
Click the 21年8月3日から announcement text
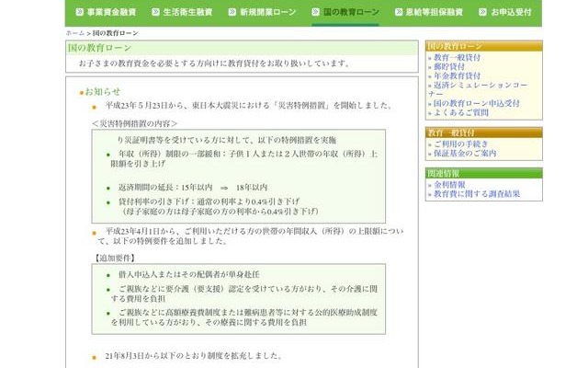coord(194,356)
